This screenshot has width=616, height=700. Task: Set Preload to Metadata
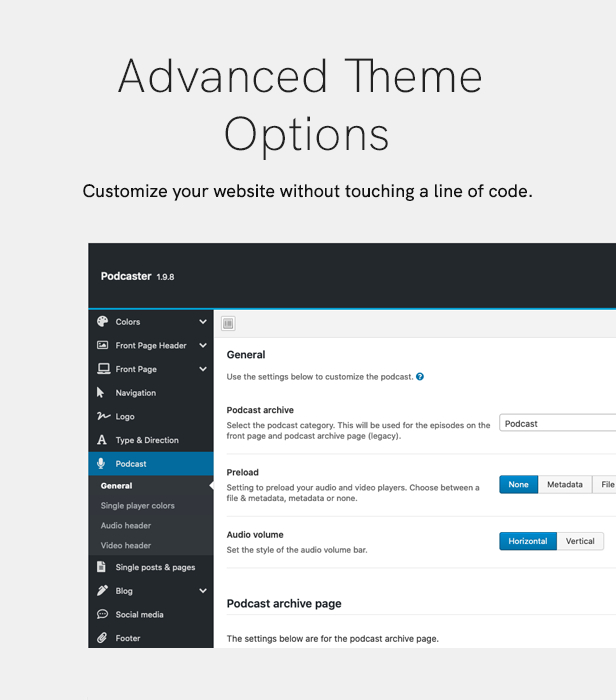[565, 484]
